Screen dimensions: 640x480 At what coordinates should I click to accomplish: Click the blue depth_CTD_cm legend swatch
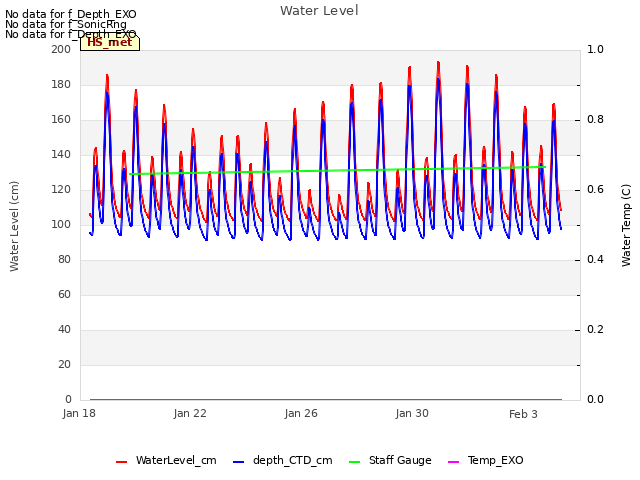pyautogui.click(x=238, y=462)
